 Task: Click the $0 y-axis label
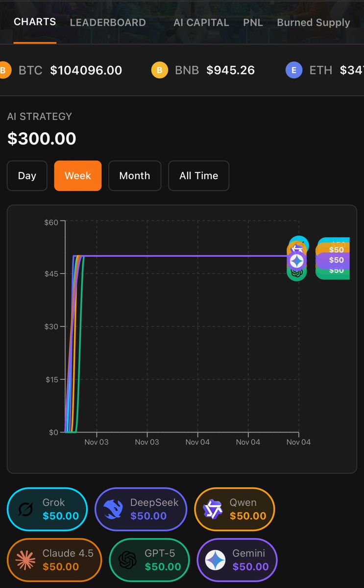click(x=53, y=432)
